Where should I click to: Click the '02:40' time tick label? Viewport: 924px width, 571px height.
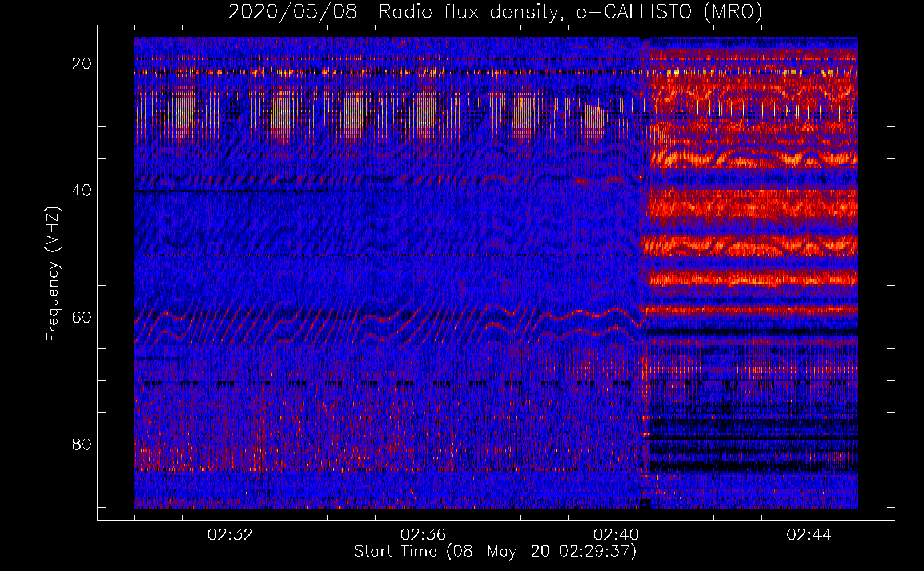point(616,535)
